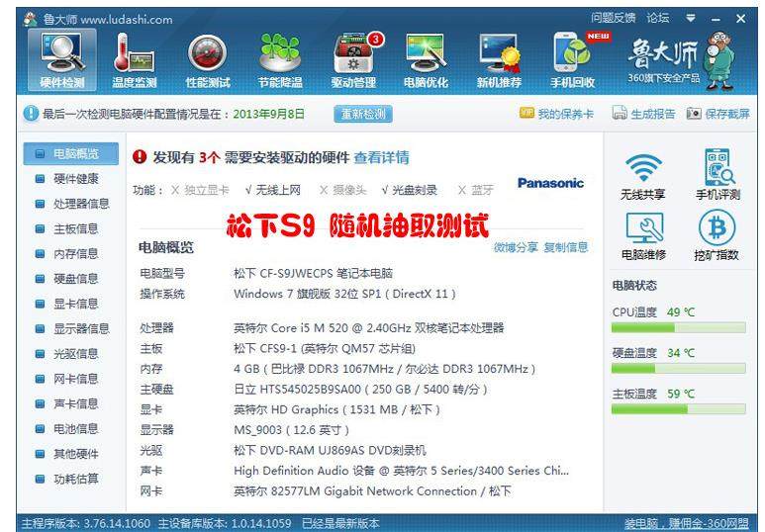Click the date 2013年9月8日

pos(269,114)
